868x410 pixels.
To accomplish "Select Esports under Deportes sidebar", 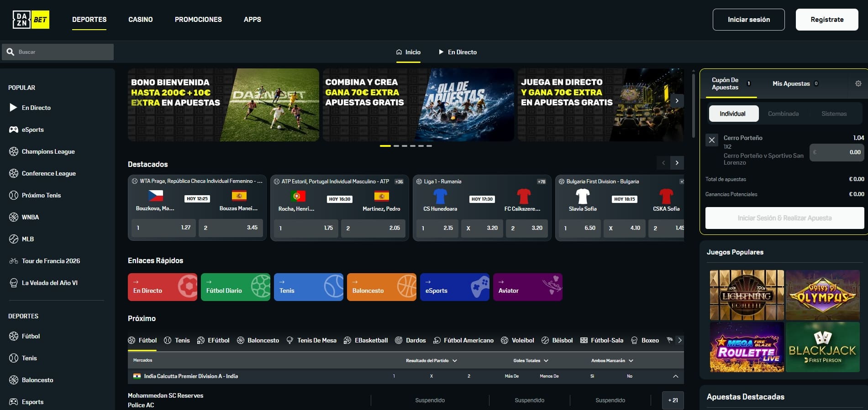I will tap(32, 402).
